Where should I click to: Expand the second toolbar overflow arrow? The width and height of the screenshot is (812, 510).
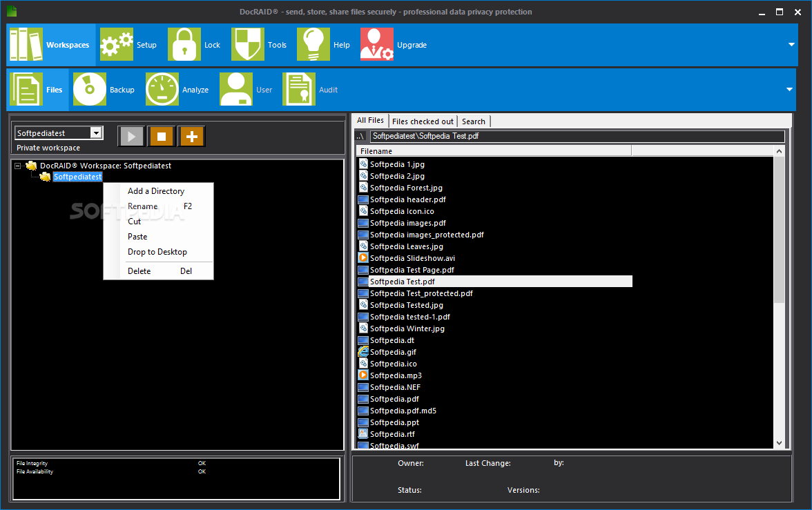click(789, 90)
